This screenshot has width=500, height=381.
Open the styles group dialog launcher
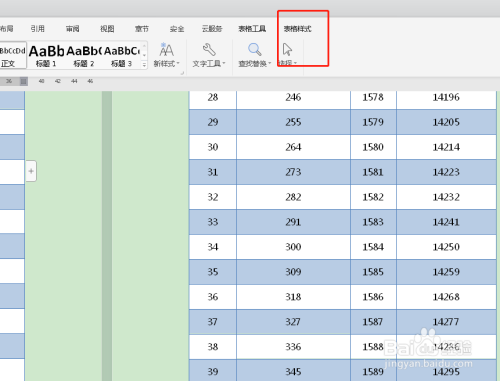coord(182,73)
